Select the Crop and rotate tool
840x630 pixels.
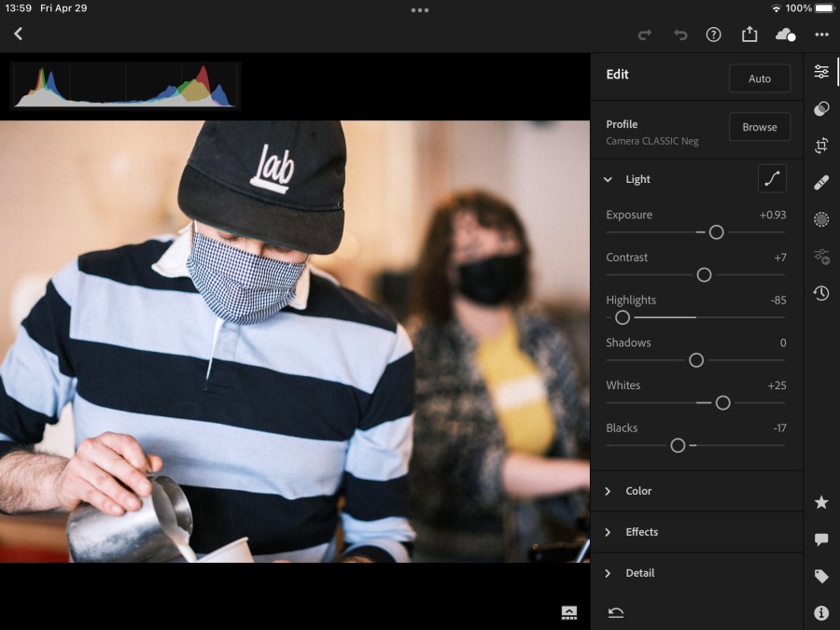[821, 146]
